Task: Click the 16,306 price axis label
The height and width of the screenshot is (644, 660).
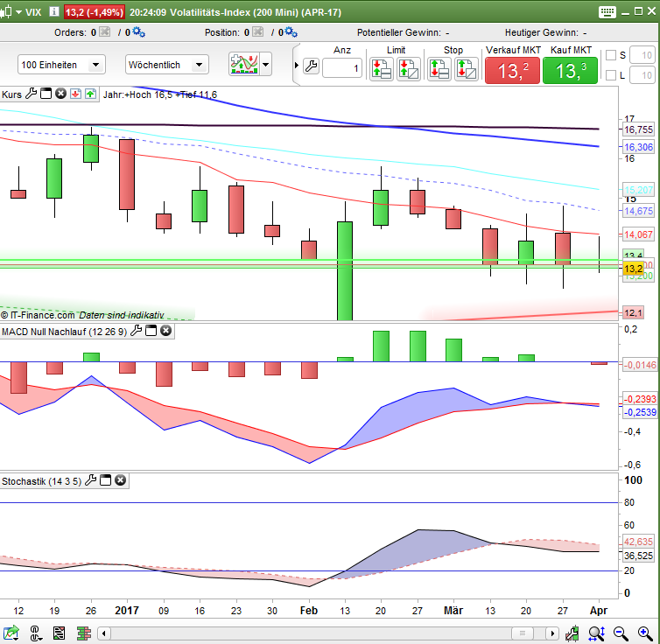Action: click(638, 147)
